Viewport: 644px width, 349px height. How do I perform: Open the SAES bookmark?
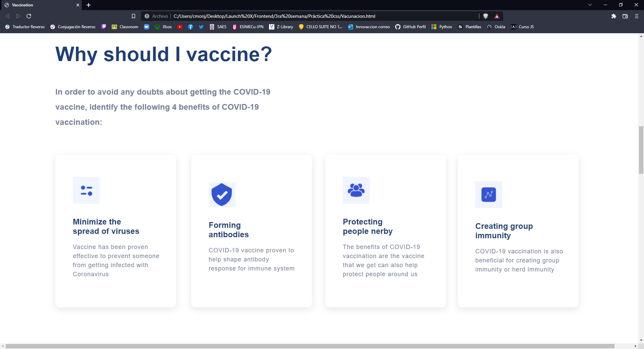tap(218, 27)
